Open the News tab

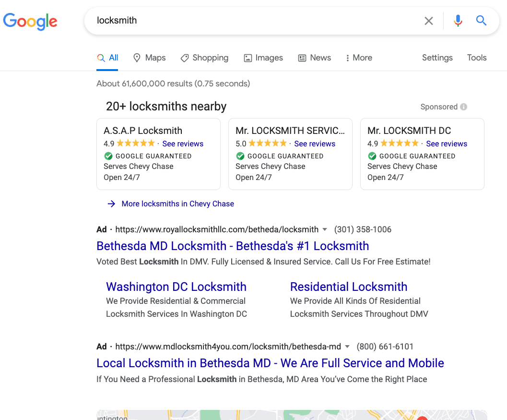pyautogui.click(x=315, y=58)
